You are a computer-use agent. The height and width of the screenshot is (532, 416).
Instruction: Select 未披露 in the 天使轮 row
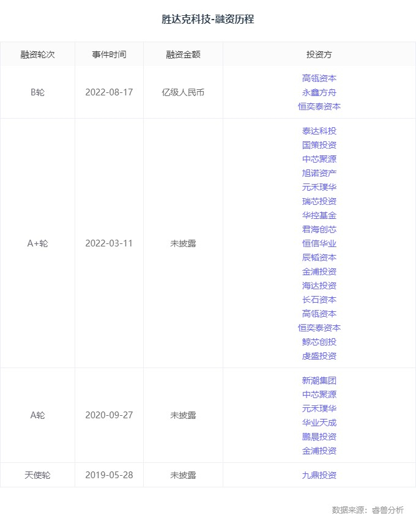point(183,475)
